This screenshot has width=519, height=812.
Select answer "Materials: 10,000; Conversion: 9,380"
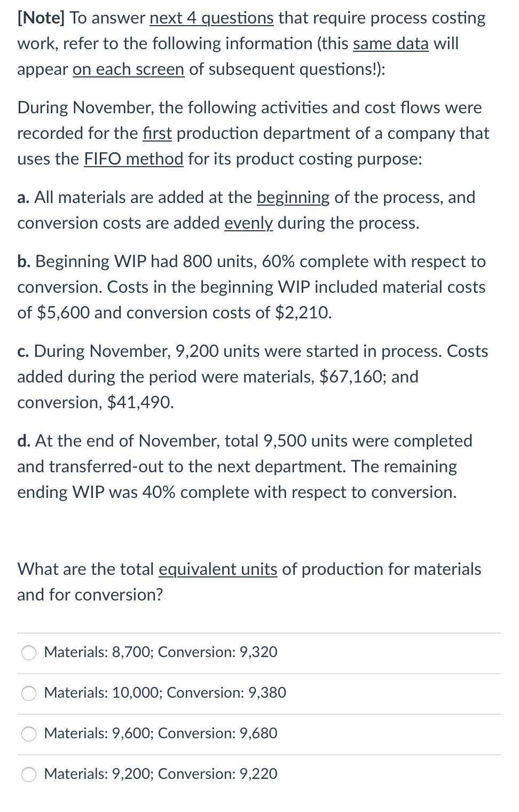click(165, 692)
